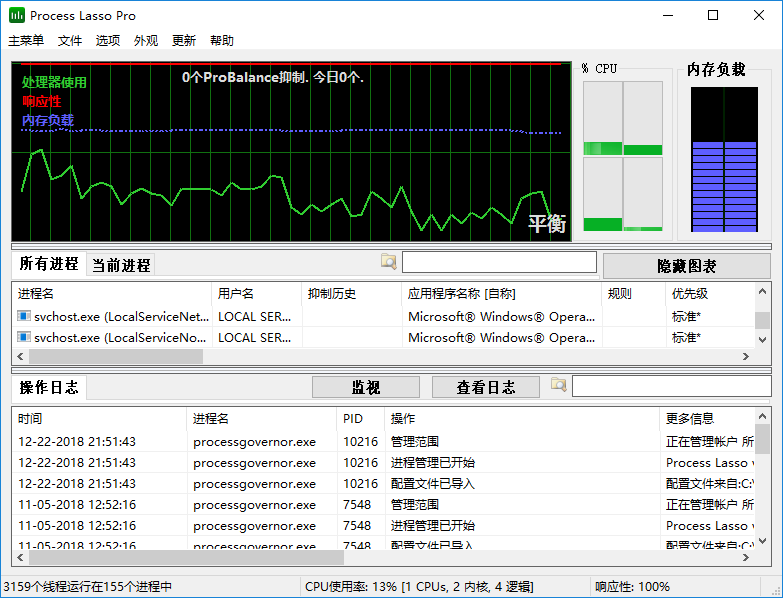
Task: Click process list horizontal scroll right arrow
Action: click(746, 356)
